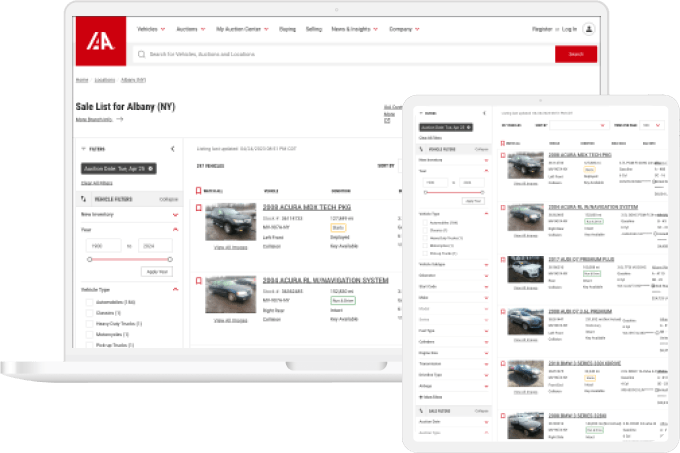Click the Apply Year button

pos(157,271)
